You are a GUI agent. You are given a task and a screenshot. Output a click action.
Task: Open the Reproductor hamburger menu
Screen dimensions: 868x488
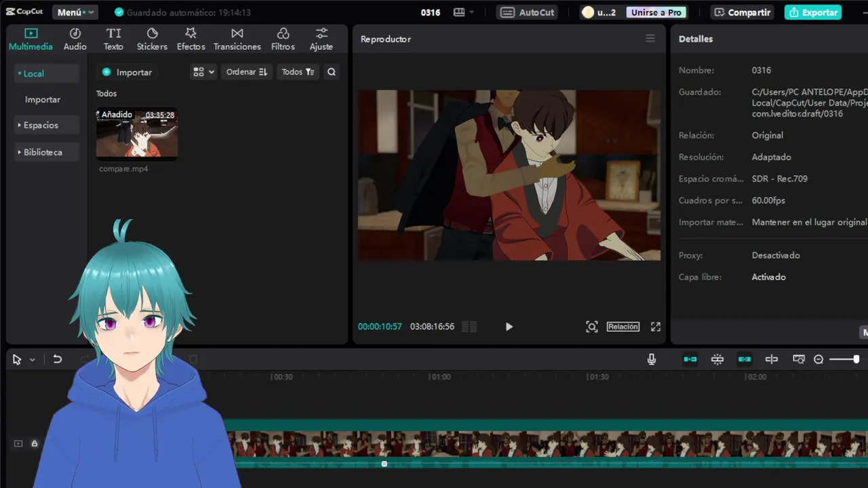pos(650,39)
